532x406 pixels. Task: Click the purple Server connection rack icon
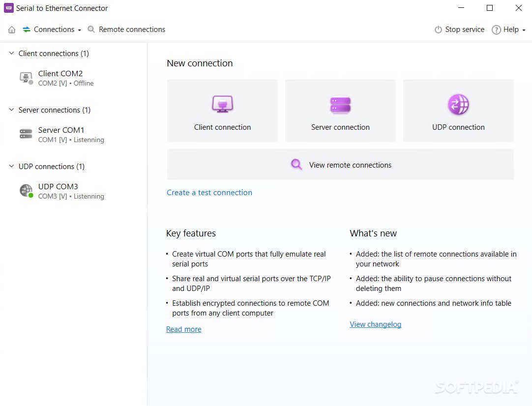point(340,105)
